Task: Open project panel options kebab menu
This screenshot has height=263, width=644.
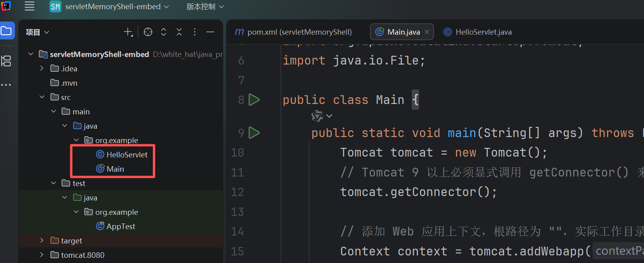Action: click(x=195, y=32)
